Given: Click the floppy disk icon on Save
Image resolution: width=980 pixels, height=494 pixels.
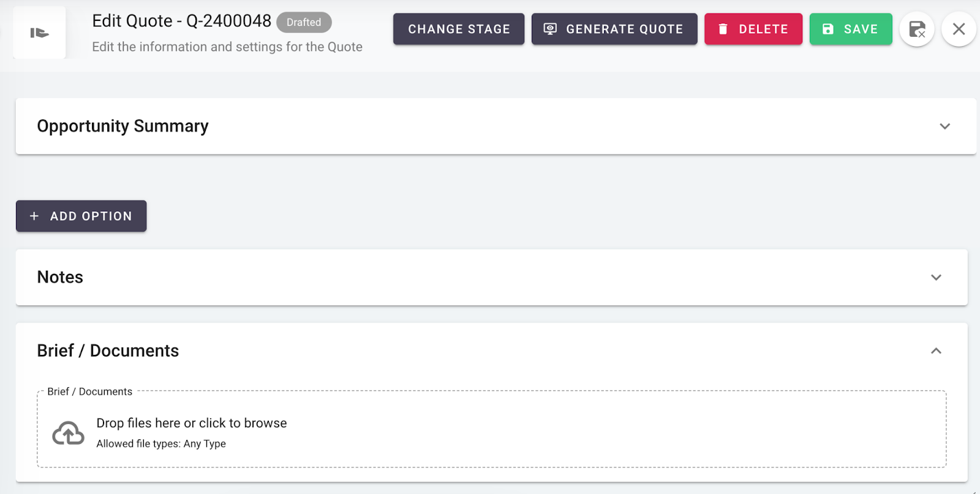Looking at the screenshot, I should tap(828, 29).
